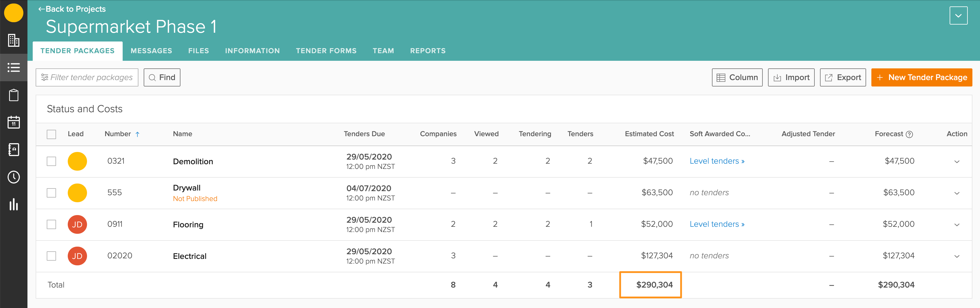Click New Tender Package button
This screenshot has width=980, height=308.
tap(921, 77)
